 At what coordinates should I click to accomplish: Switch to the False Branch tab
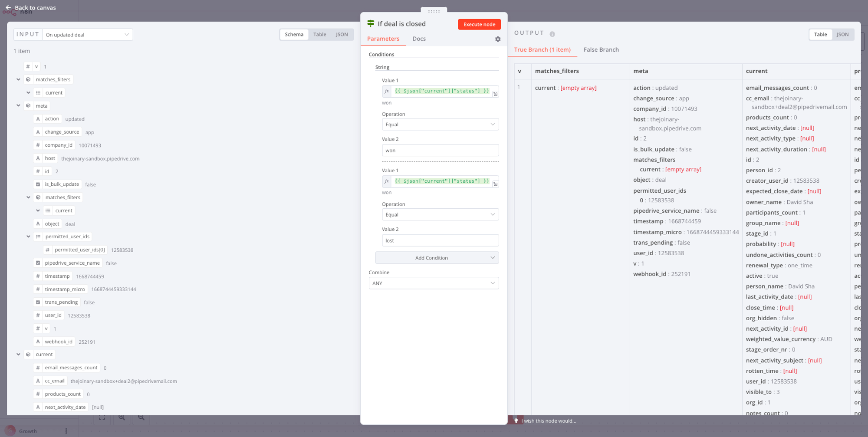601,49
